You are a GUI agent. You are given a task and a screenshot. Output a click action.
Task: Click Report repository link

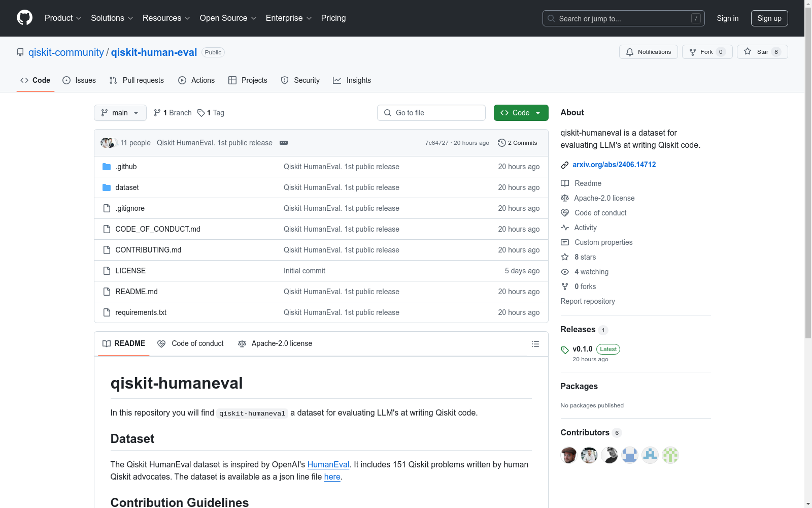pyautogui.click(x=588, y=301)
